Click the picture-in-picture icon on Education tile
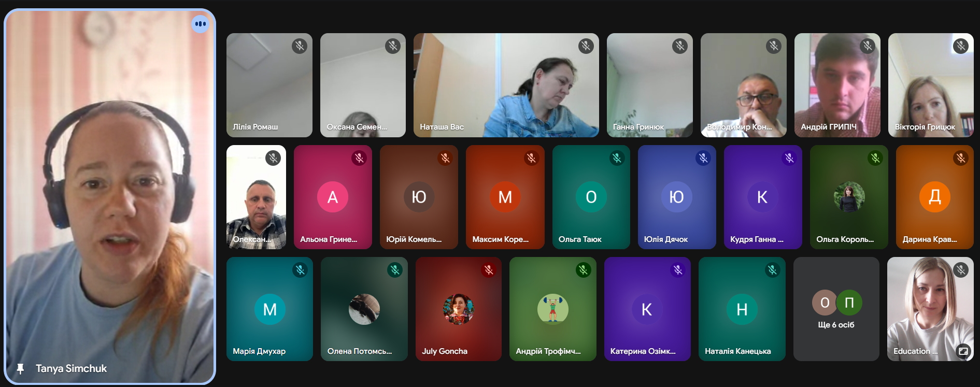 coord(963,351)
